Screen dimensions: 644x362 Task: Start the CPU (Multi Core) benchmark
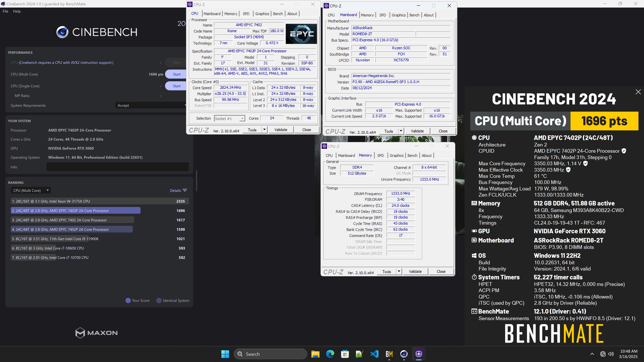[x=176, y=74]
